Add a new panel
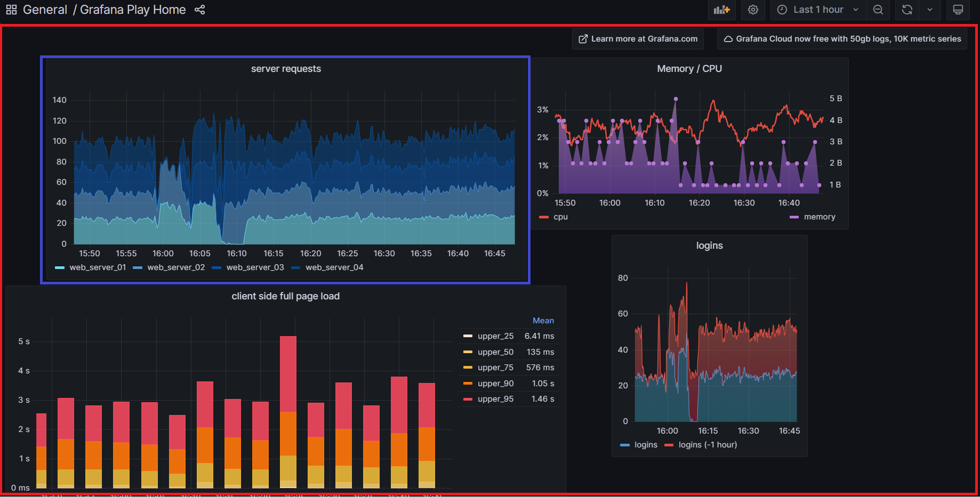This screenshot has height=497, width=980. pyautogui.click(x=722, y=10)
